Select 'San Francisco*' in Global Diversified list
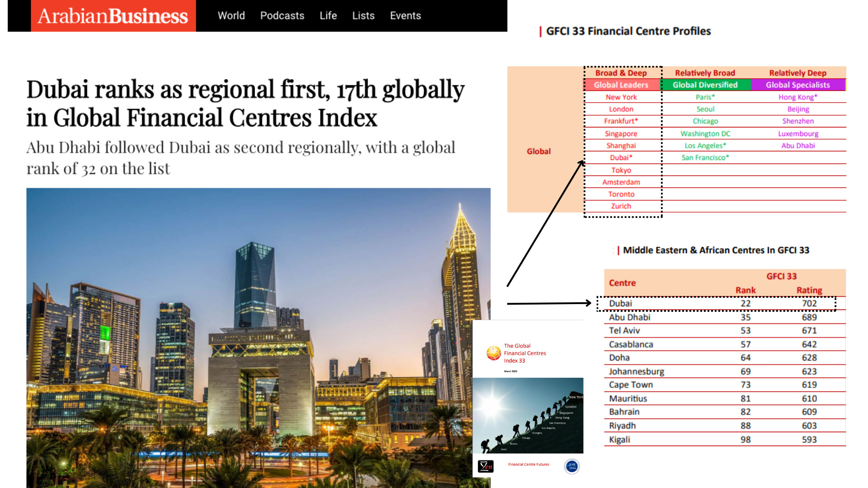This screenshot has height=488, width=868. (705, 158)
